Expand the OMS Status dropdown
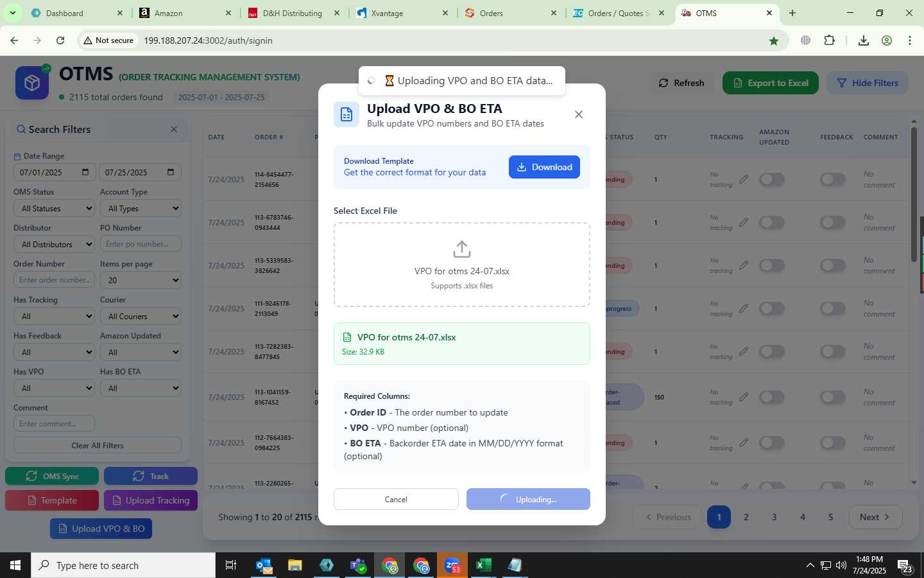 coord(54,208)
